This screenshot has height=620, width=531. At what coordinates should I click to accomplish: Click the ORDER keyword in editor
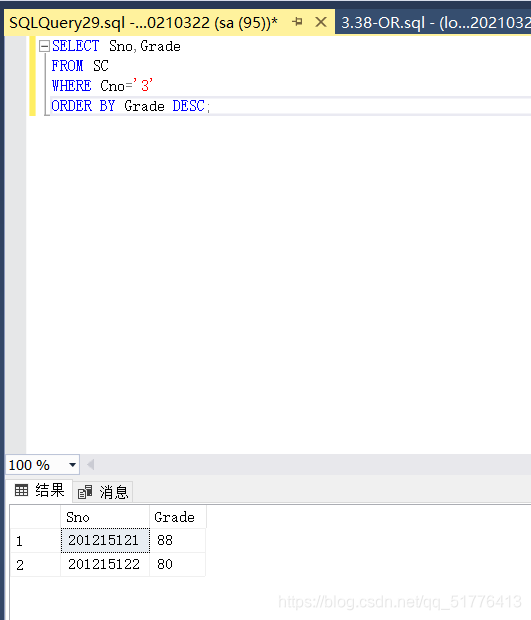click(x=72, y=106)
